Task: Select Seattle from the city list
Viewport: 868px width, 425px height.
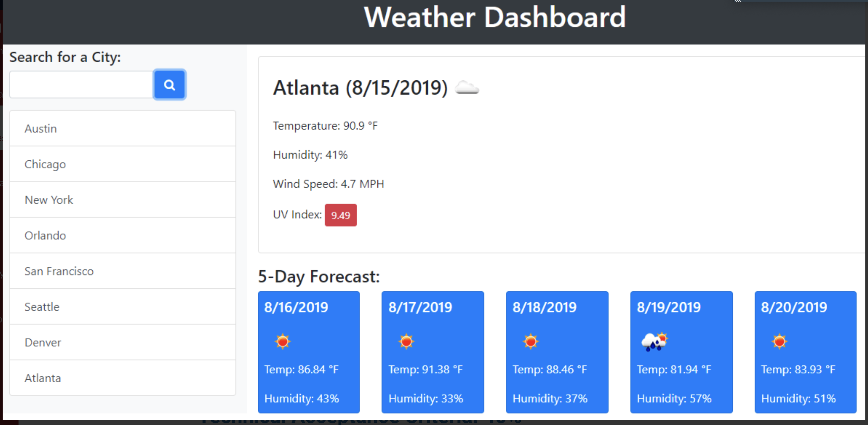Action: 41,307
